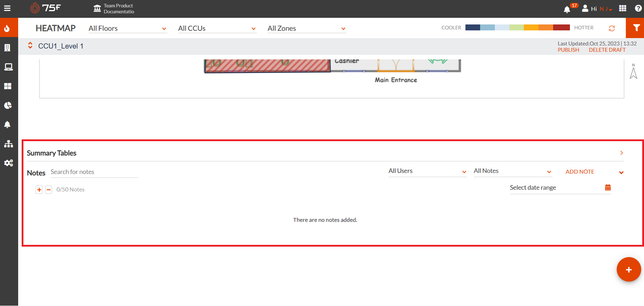
Task: Collapse the Notes section chevron
Action: pos(621,173)
